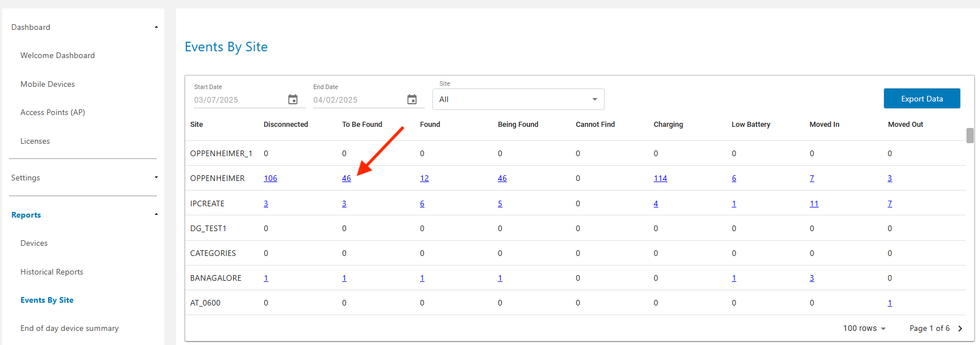This screenshot has height=345, width=980.
Task: Click the Start Date input field
Action: [x=237, y=100]
